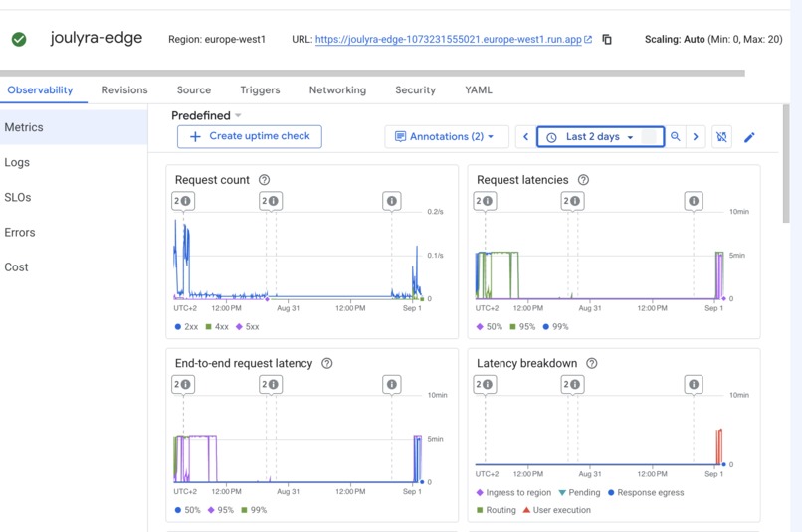This screenshot has height=532, width=802.
Task: Toggle the 99% series in End-to-end latency legend
Action: tap(254, 510)
